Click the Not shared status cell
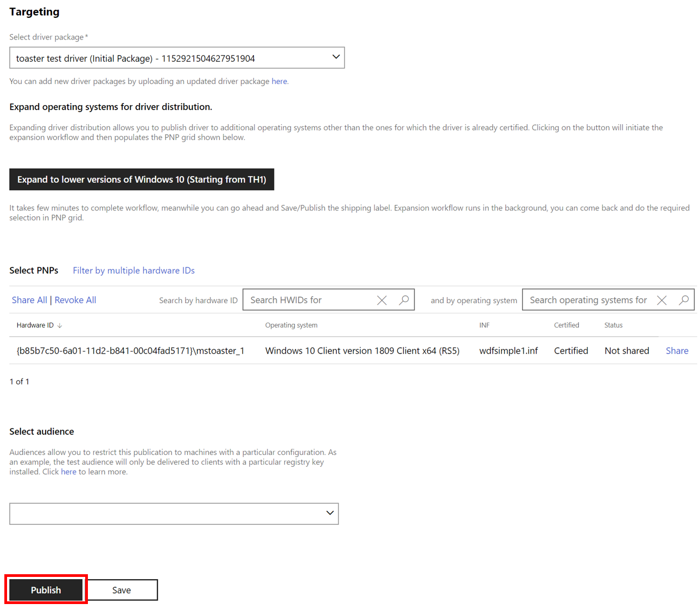The image size is (700, 610). pos(627,351)
